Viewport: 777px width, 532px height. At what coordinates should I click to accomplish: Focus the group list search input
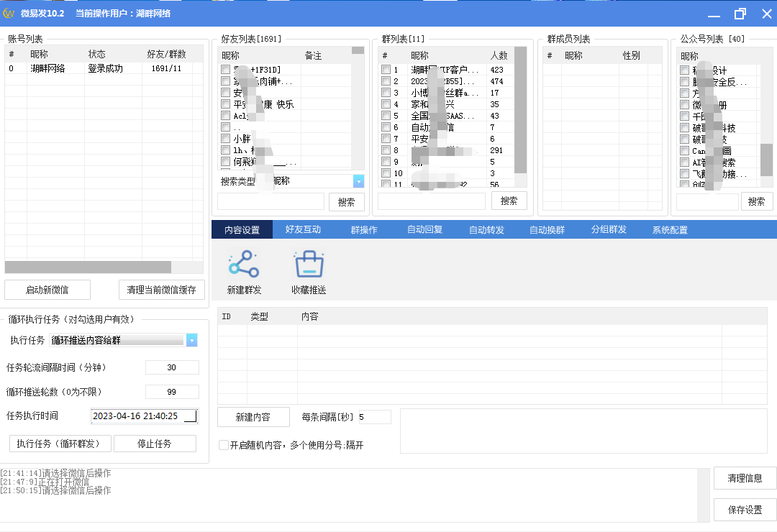click(x=432, y=201)
